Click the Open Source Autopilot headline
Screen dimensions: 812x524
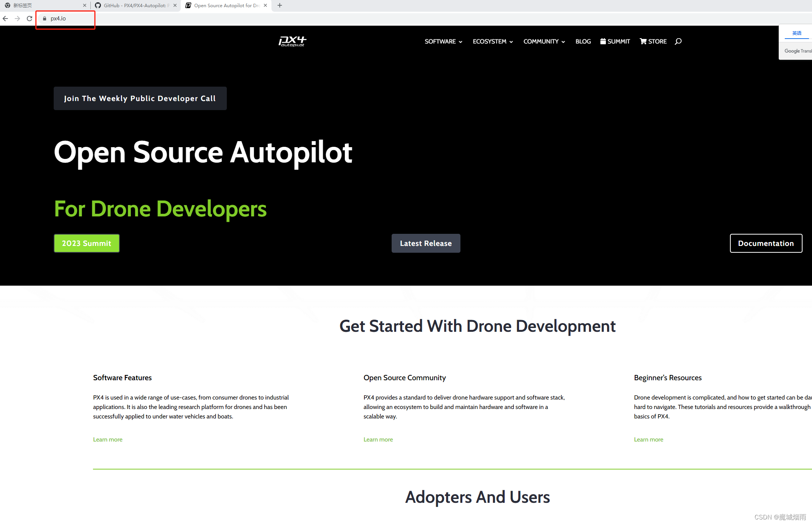[x=203, y=153]
